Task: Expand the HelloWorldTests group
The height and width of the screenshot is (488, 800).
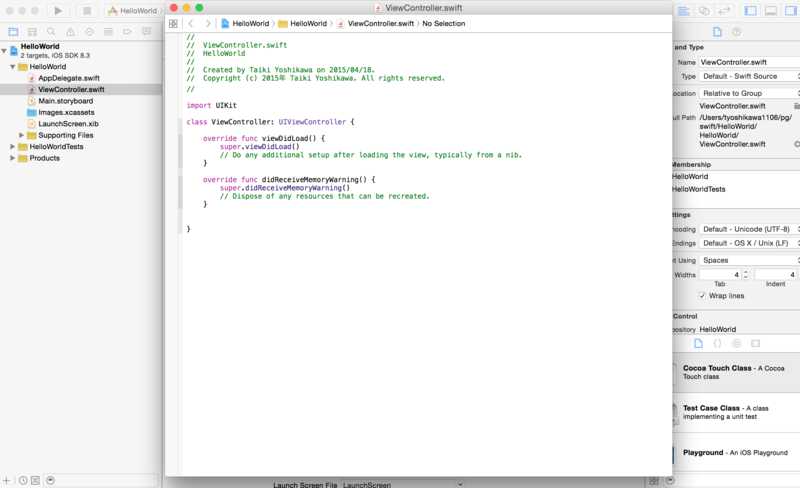Action: 12,147
